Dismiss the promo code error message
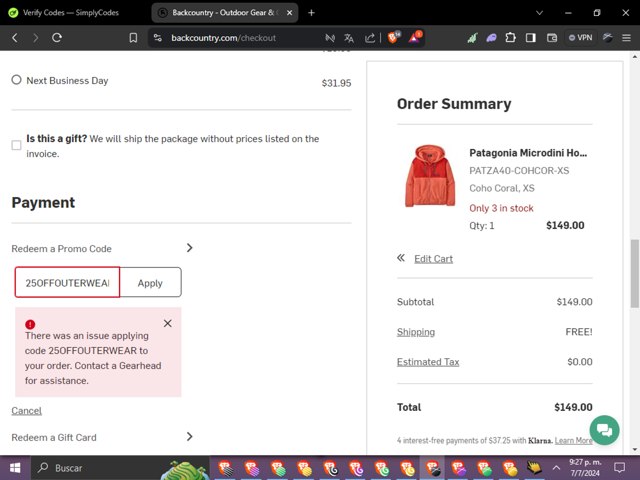The height and width of the screenshot is (480, 640). pos(167,323)
